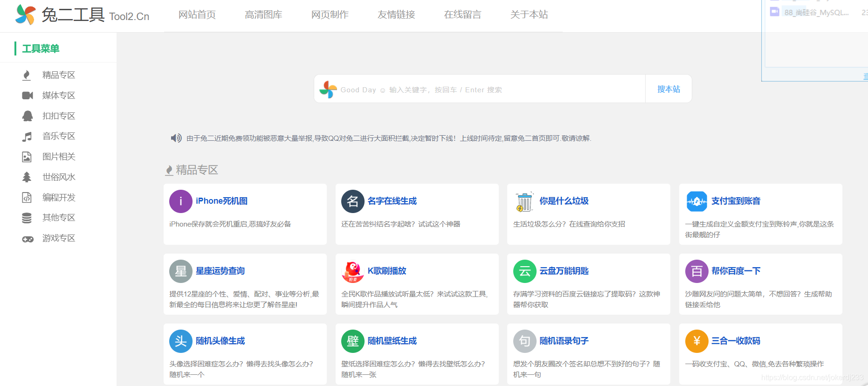
Task: Click the 其他专区 database stack icon
Action: pyautogui.click(x=27, y=218)
